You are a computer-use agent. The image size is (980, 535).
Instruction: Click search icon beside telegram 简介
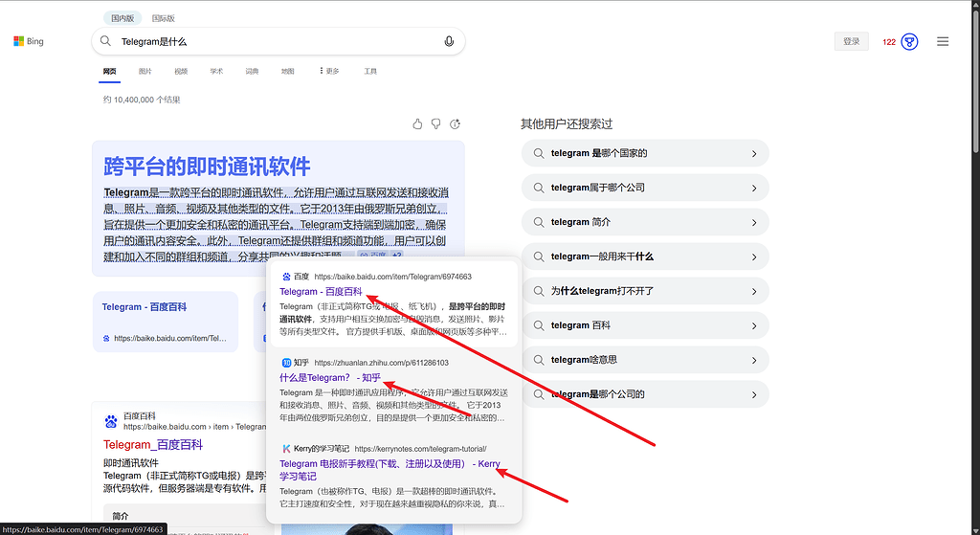pyautogui.click(x=539, y=222)
